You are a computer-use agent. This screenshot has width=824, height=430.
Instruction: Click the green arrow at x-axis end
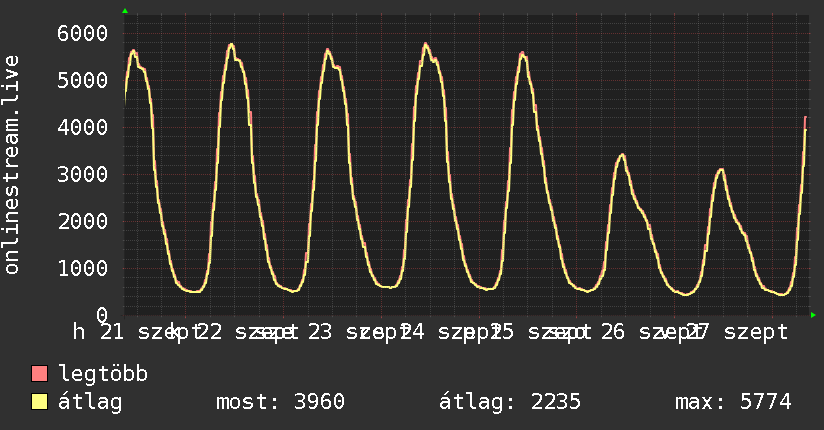click(x=813, y=315)
